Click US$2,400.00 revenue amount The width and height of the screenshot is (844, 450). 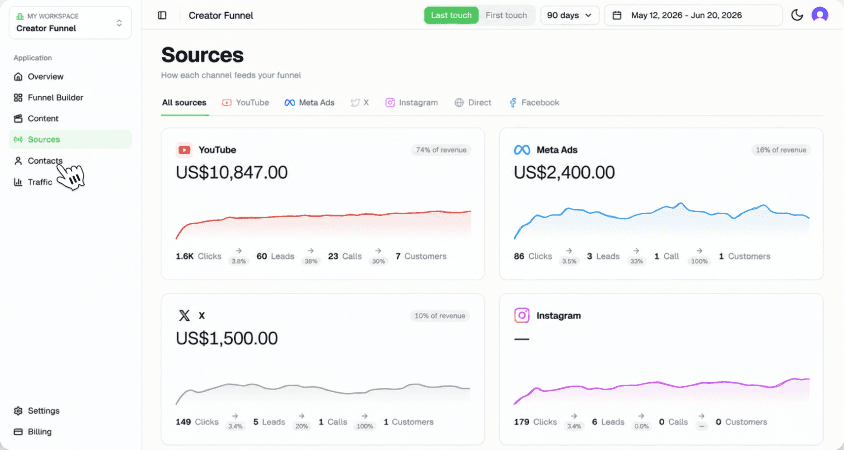click(565, 172)
